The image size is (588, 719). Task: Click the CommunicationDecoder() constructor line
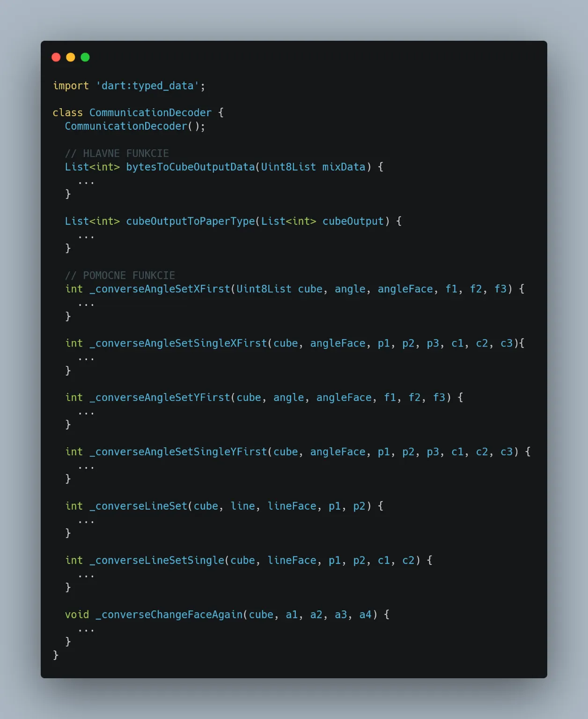(134, 126)
